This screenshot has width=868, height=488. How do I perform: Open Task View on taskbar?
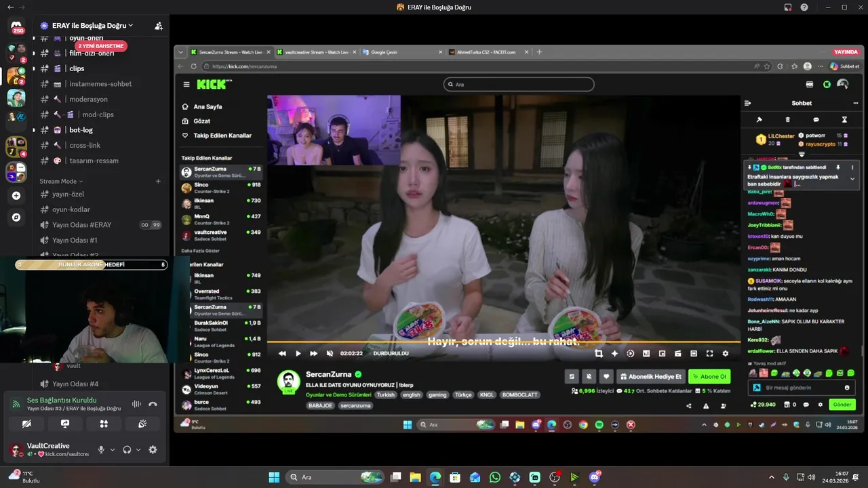395,477
